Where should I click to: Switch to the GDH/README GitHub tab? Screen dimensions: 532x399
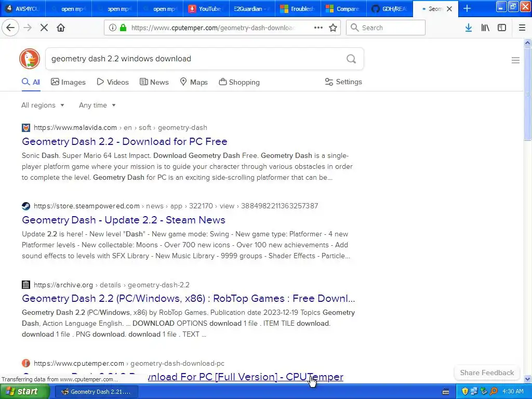coord(390,8)
